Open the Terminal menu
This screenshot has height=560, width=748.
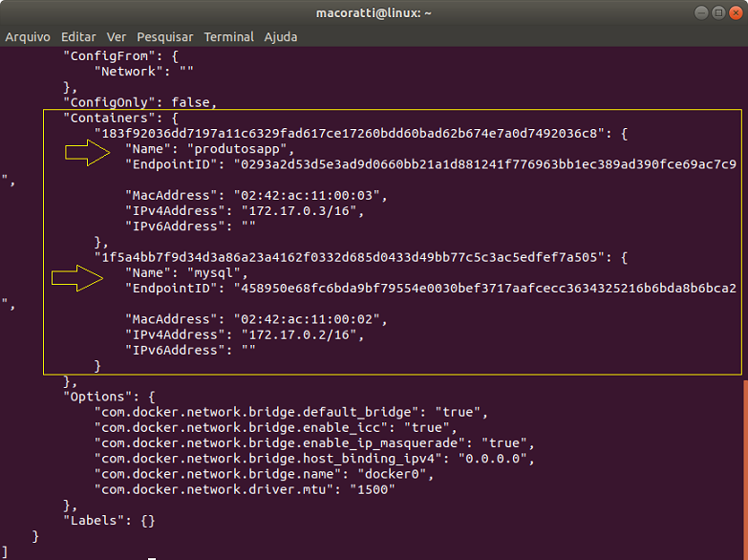click(228, 36)
